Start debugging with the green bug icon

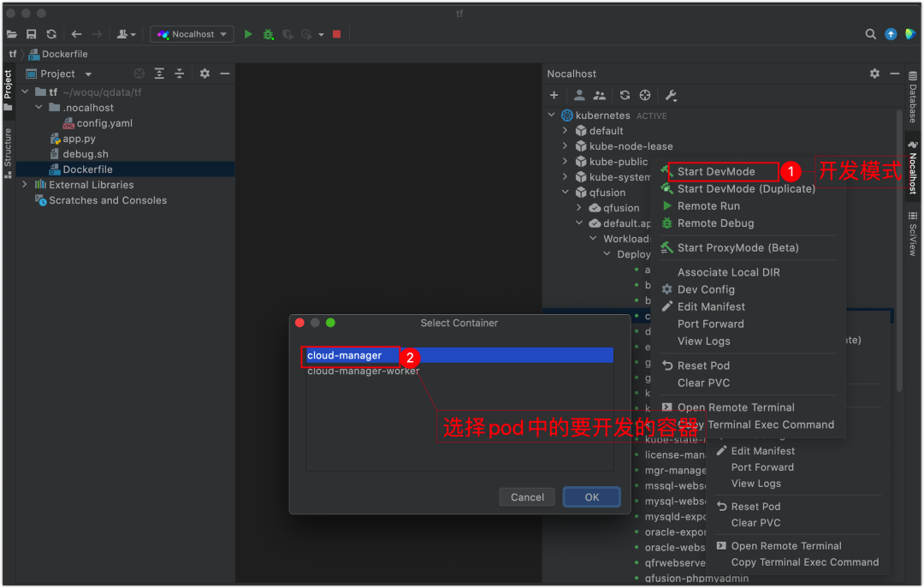click(x=268, y=34)
